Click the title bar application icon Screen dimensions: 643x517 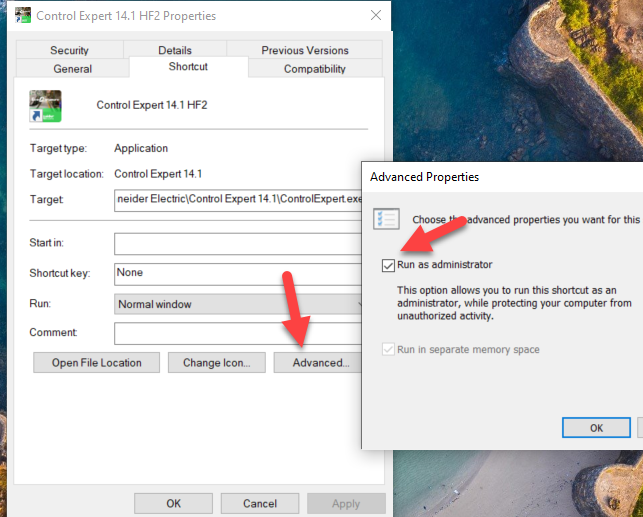point(23,15)
